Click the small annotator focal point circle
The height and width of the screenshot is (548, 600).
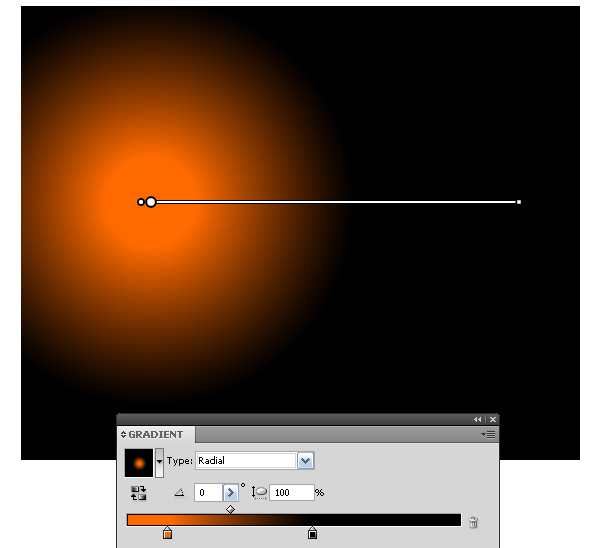(141, 202)
